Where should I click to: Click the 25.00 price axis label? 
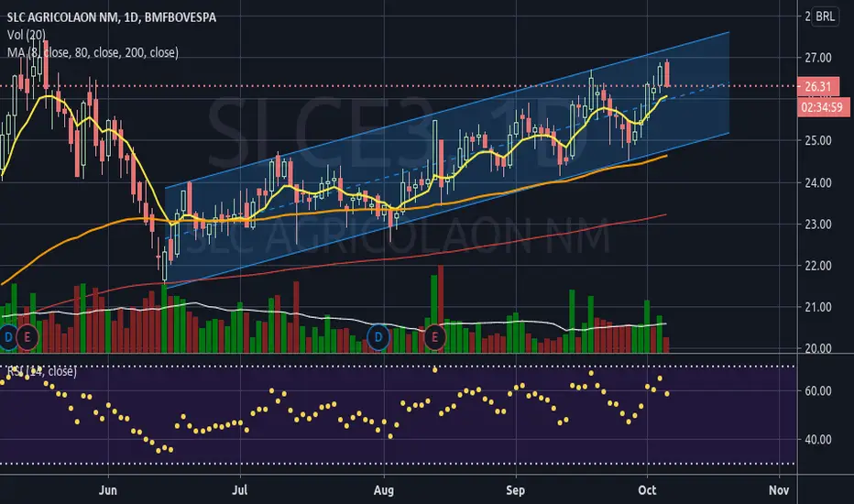pyautogui.click(x=818, y=140)
